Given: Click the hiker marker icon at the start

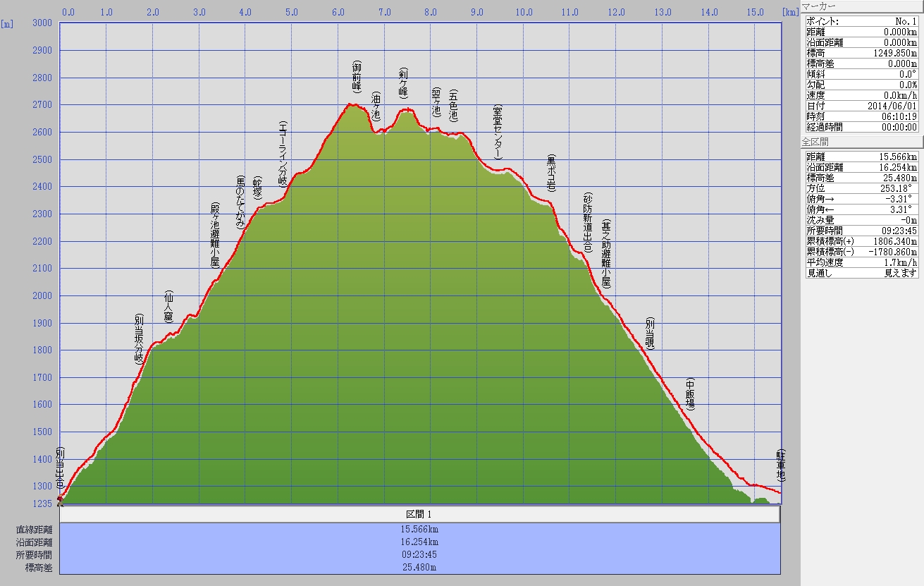Looking at the screenshot, I should [x=60, y=500].
